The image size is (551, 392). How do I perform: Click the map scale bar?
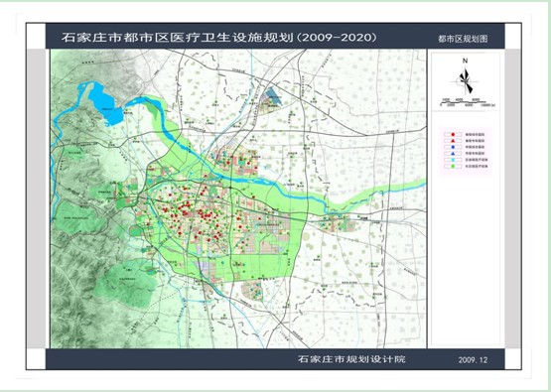(x=468, y=102)
